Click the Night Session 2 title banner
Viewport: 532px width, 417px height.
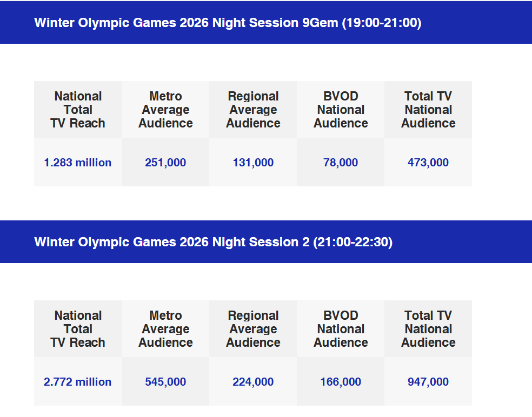point(213,242)
